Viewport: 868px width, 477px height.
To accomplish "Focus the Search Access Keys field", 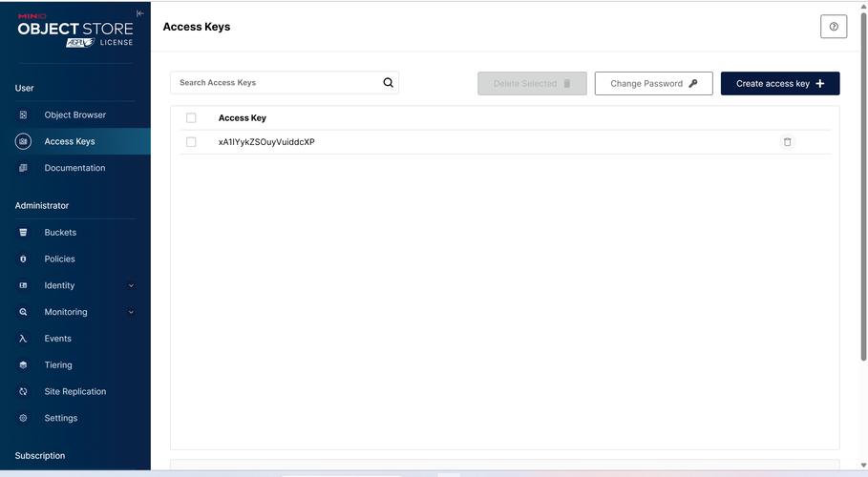I will (275, 83).
